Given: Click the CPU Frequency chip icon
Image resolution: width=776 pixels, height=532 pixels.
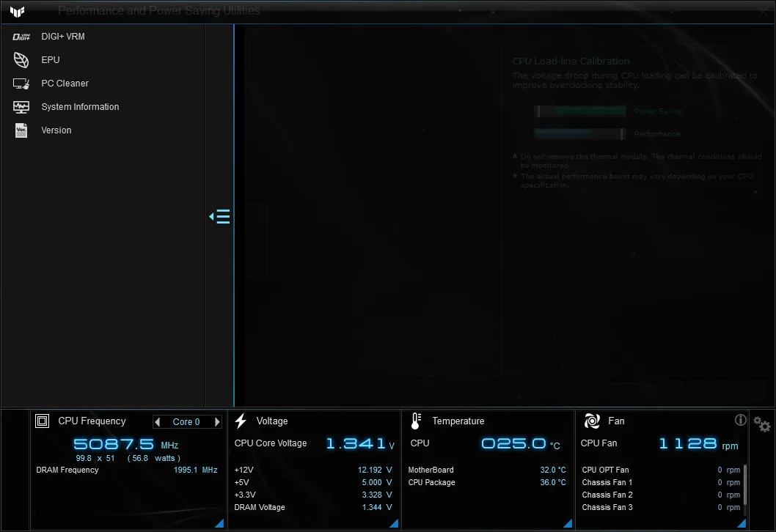Looking at the screenshot, I should click(x=42, y=421).
